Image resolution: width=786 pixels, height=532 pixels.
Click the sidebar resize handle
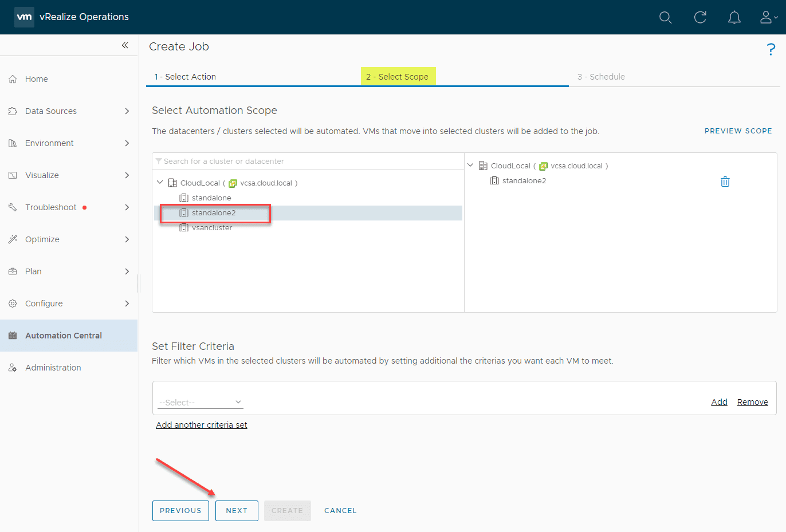(139, 283)
